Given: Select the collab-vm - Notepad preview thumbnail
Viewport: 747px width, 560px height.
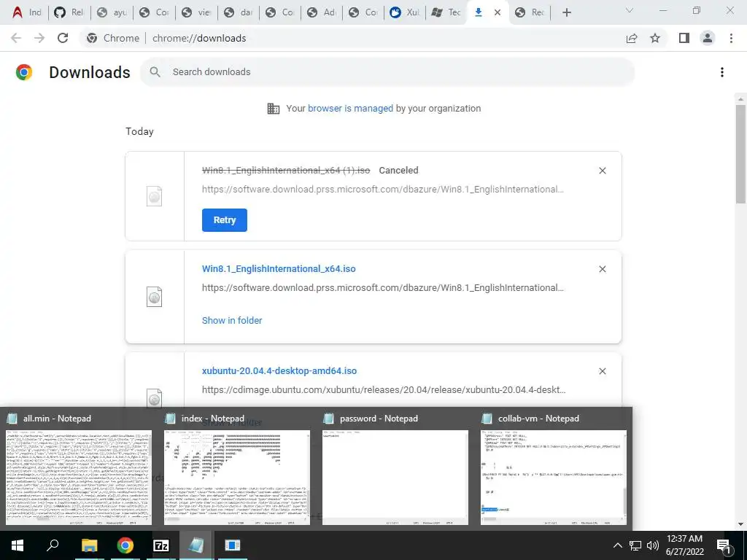Looking at the screenshot, I should click(553, 477).
